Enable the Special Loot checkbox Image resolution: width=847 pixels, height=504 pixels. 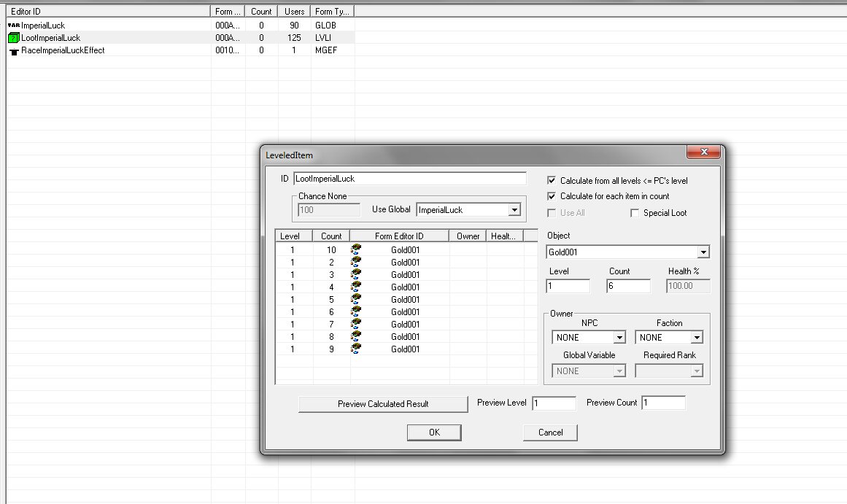pyautogui.click(x=635, y=213)
